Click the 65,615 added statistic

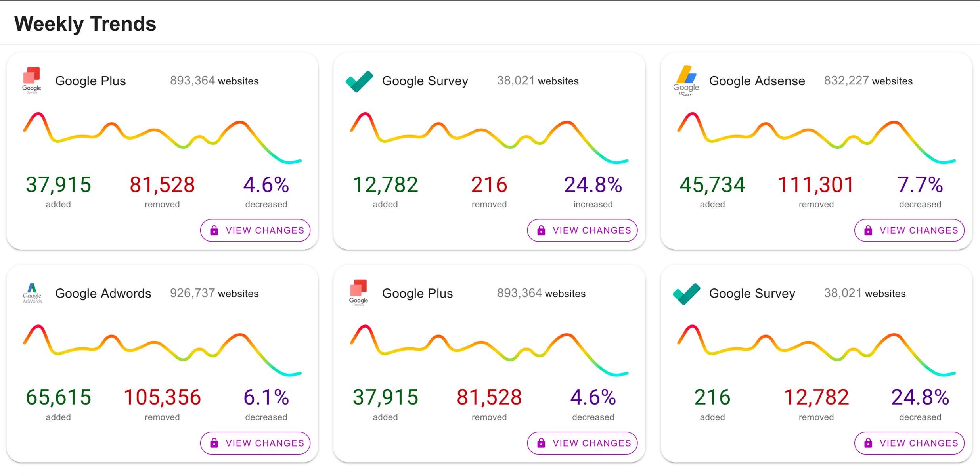click(x=58, y=398)
